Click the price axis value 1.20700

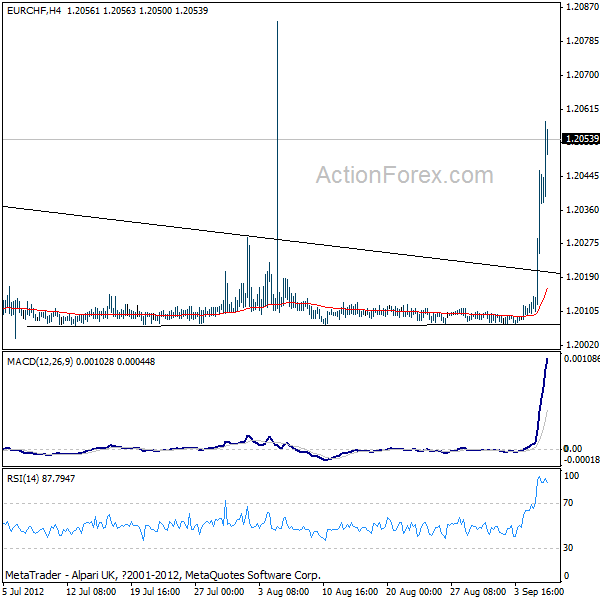tap(582, 75)
